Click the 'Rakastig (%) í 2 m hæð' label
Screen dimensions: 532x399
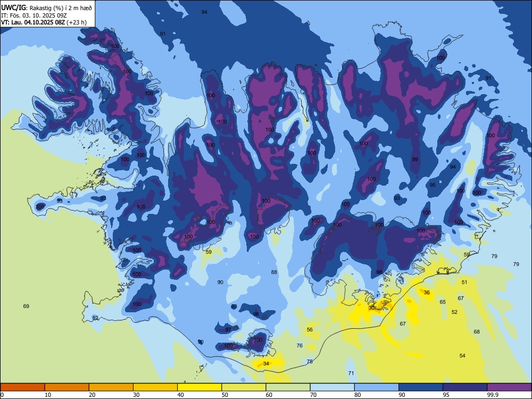[61, 8]
